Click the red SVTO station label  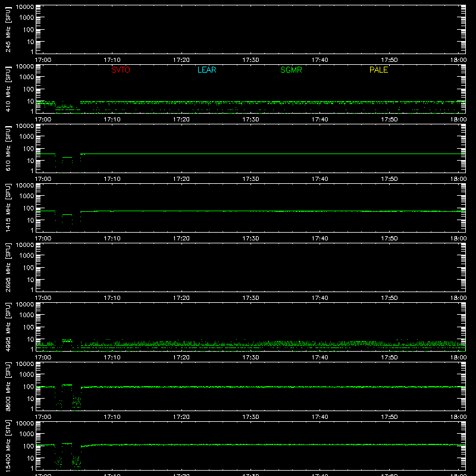pyautogui.click(x=121, y=70)
